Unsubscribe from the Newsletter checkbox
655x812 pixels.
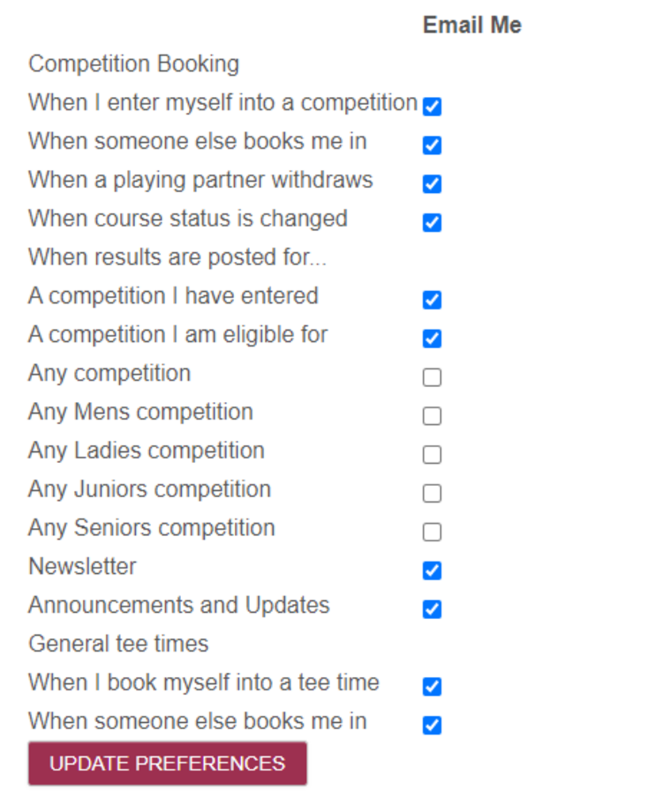point(432,570)
